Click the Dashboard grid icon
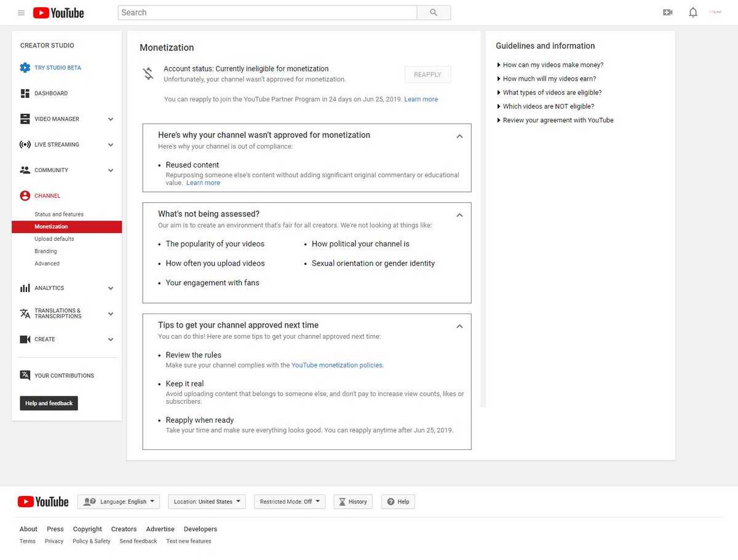This screenshot has width=738, height=560. click(x=25, y=93)
